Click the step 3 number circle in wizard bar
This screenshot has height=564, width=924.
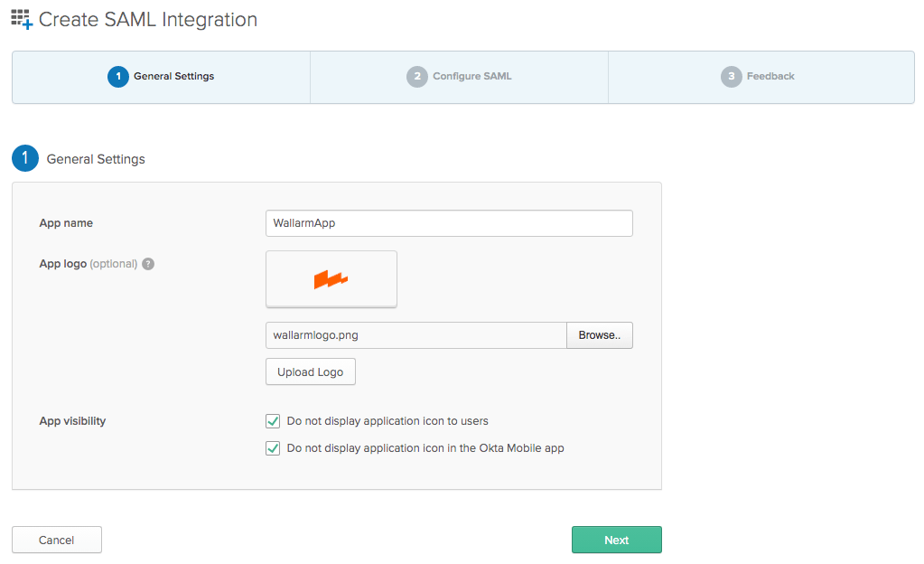731,77
